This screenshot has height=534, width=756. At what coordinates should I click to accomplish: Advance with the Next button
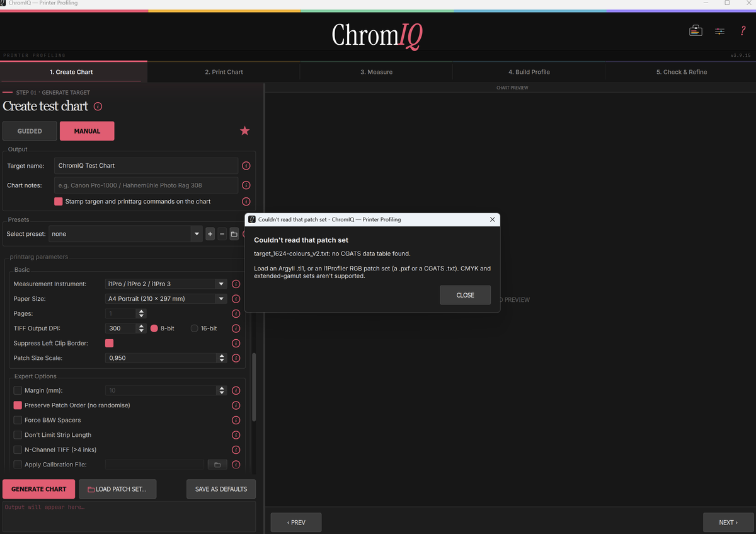click(x=728, y=523)
